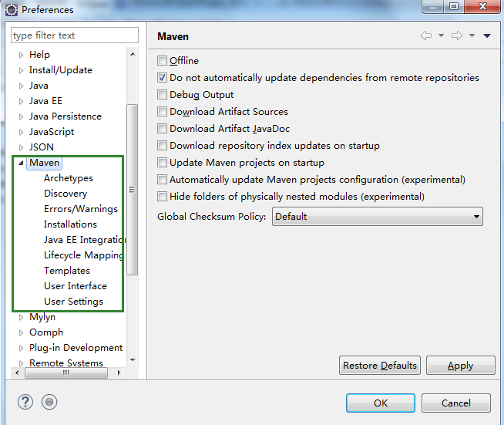Click the horizontal scroll right arrow
This screenshot has width=504, height=425.
tap(119, 373)
